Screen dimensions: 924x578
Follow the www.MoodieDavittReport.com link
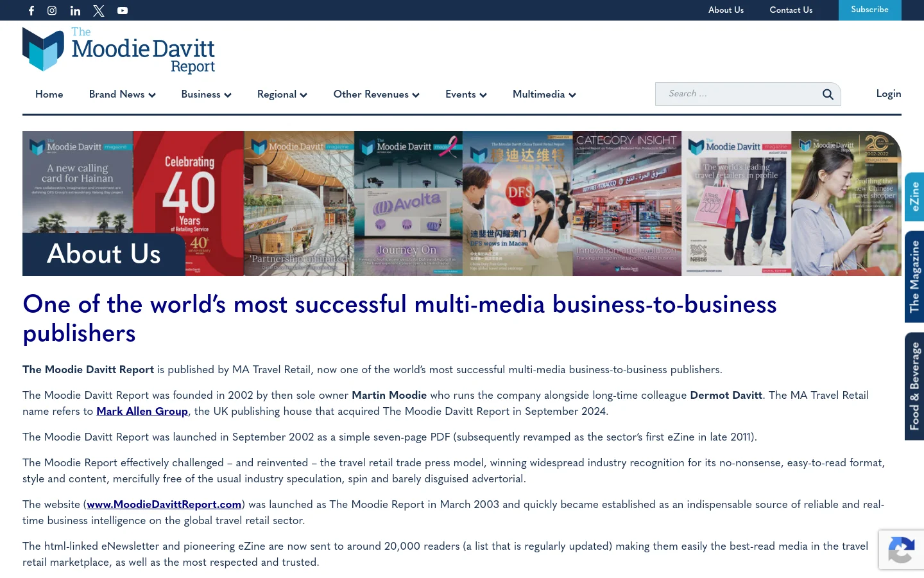coord(164,504)
